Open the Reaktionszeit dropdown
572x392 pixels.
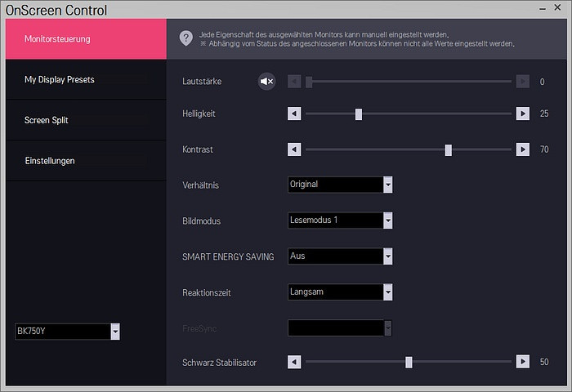pyautogui.click(x=388, y=292)
